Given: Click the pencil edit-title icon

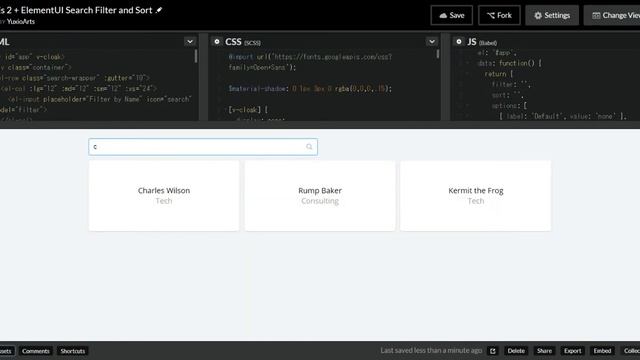Looking at the screenshot, I should (159, 10).
